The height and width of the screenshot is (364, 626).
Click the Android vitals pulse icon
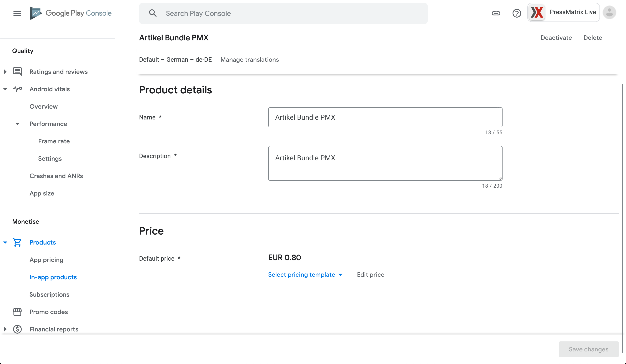click(x=17, y=89)
